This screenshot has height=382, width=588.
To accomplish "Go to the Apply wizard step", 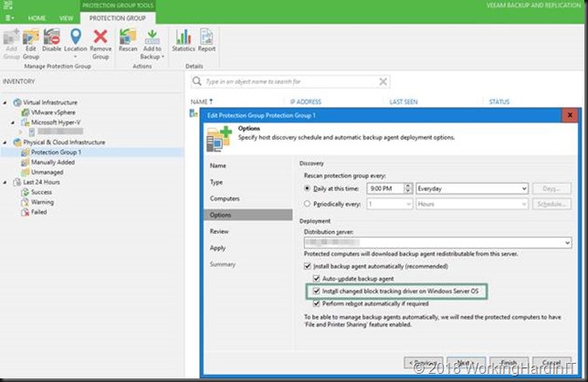I will coord(217,248).
